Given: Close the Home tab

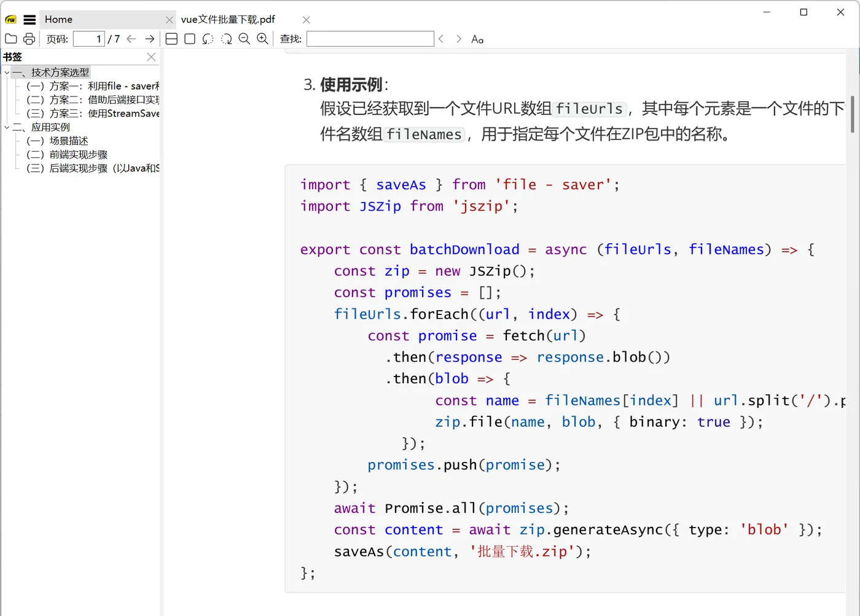Looking at the screenshot, I should [170, 20].
